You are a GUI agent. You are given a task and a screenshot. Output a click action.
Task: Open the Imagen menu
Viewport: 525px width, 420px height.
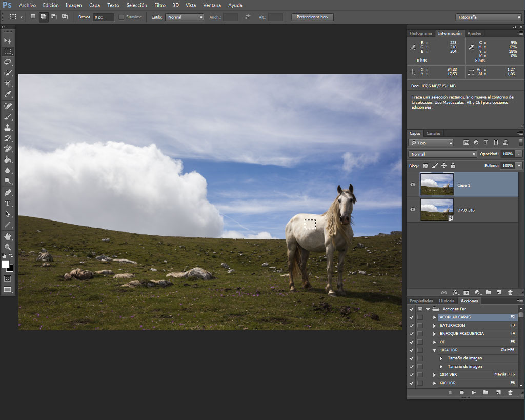[74, 5]
